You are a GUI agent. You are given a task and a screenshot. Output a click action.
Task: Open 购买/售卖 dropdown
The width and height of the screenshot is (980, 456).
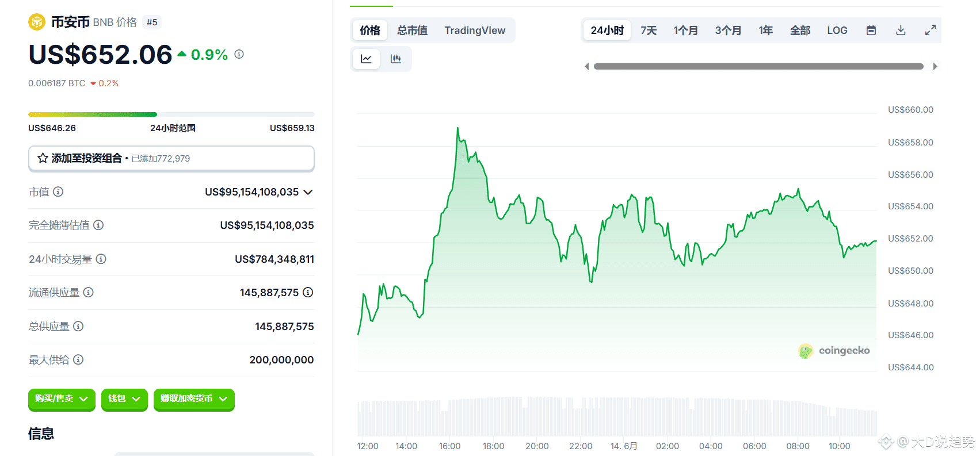[x=62, y=399]
